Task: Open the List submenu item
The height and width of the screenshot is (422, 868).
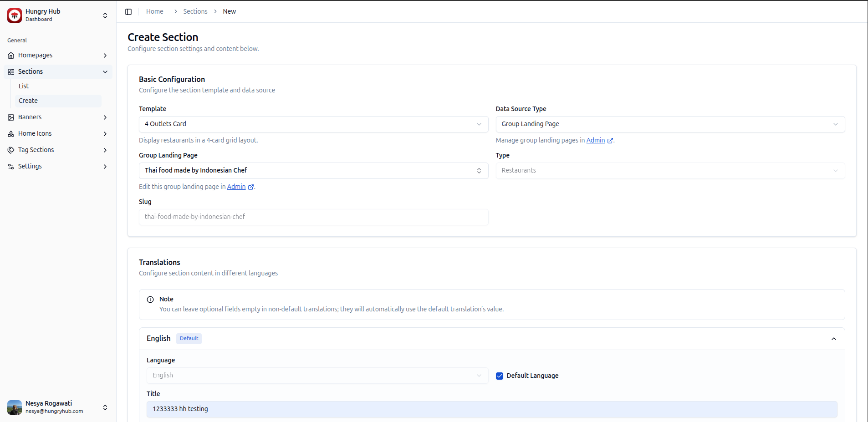Action: [x=24, y=86]
